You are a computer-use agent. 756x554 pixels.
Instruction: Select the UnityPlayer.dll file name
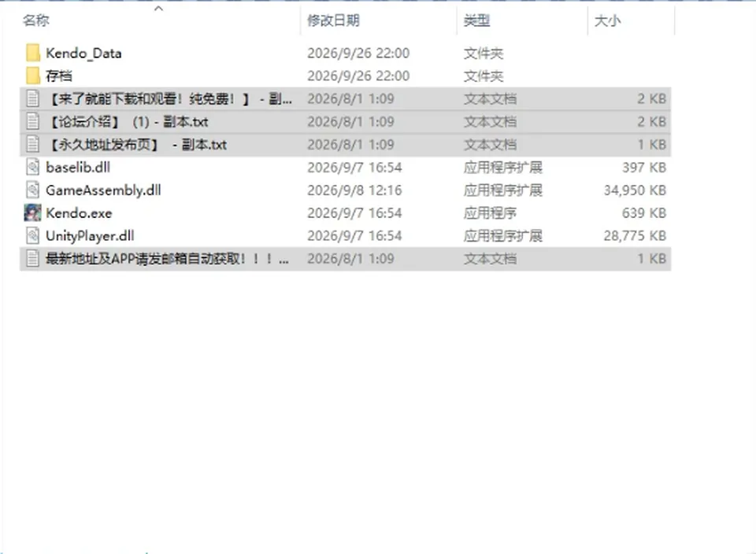(90, 235)
